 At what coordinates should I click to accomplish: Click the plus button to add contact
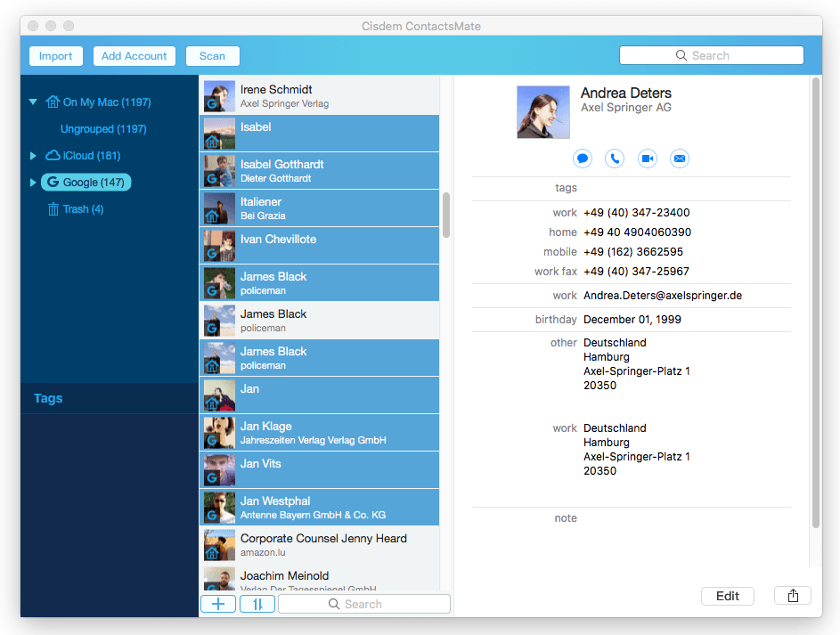pyautogui.click(x=218, y=604)
